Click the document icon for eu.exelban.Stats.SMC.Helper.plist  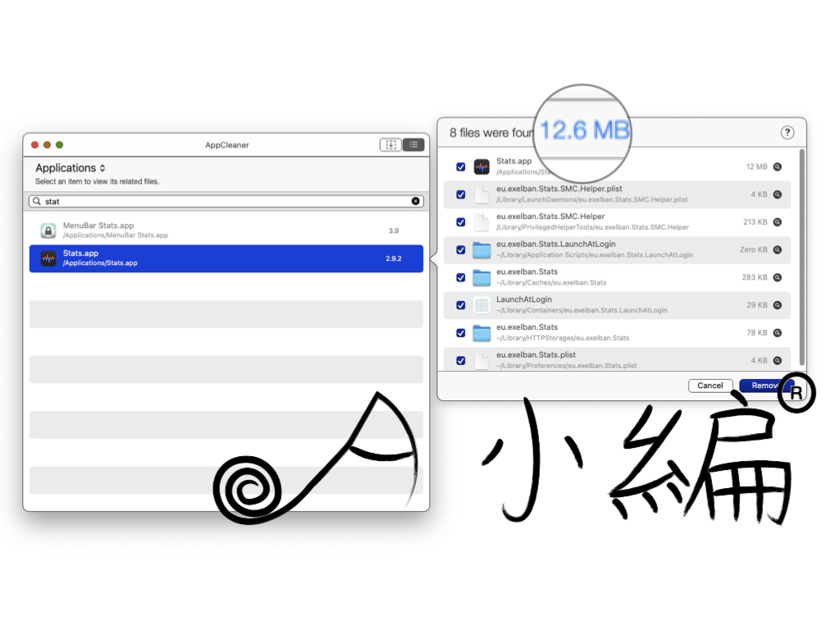click(x=482, y=194)
